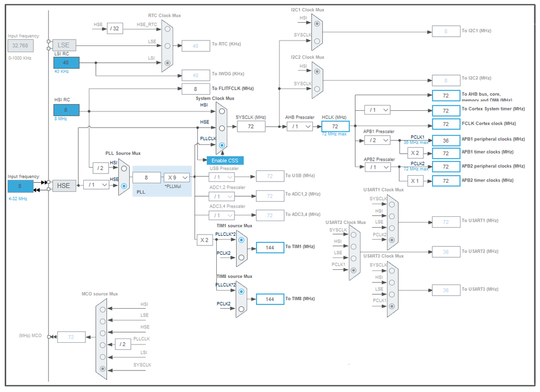
Task: Click the APB1 peripheral clocks 36 box
Action: pos(446,141)
